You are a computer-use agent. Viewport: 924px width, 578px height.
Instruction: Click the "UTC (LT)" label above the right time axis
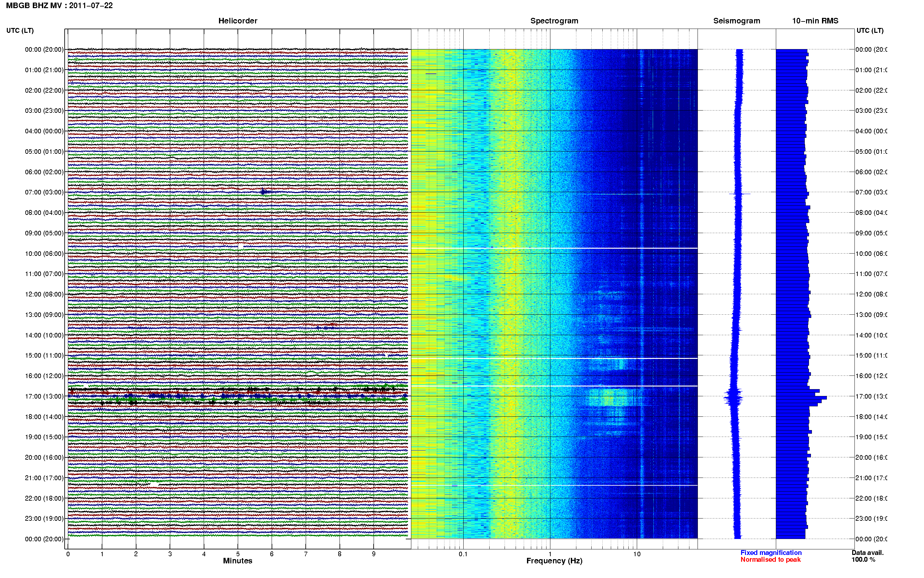(x=870, y=31)
